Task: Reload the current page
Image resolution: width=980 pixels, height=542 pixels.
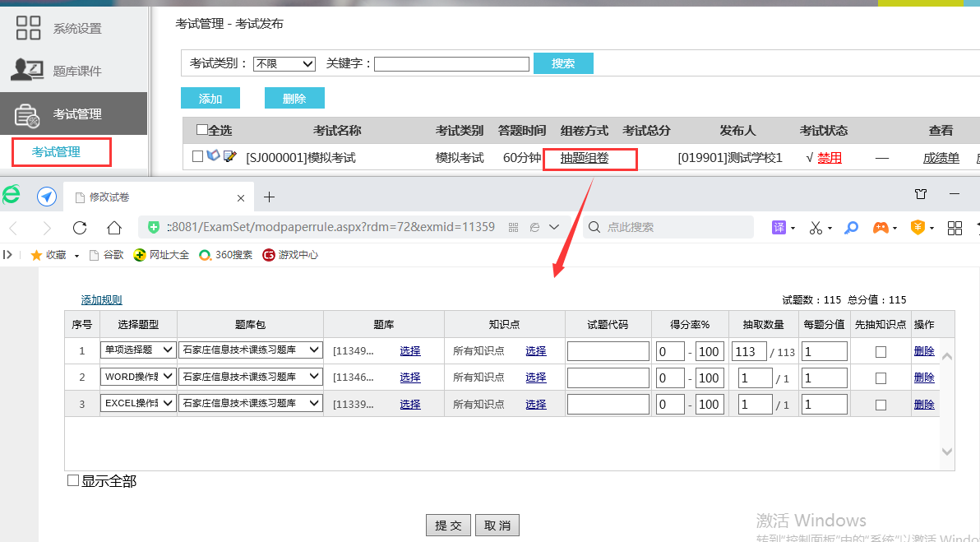Action: (80, 228)
